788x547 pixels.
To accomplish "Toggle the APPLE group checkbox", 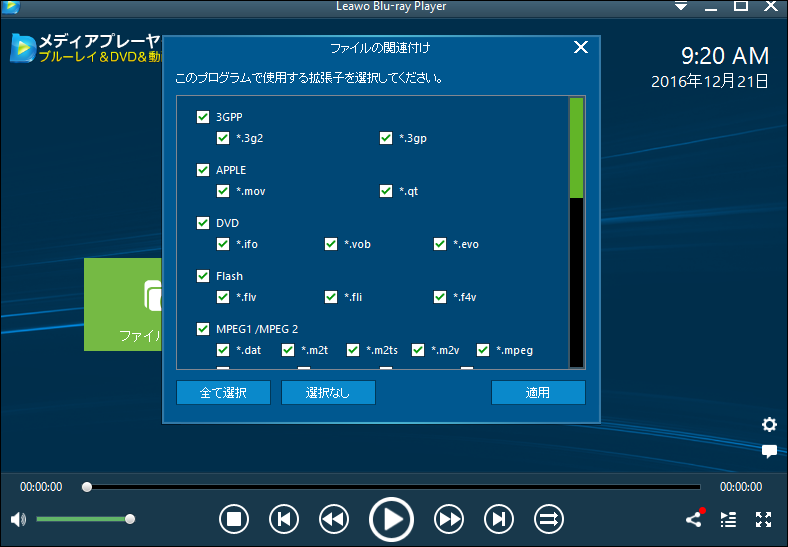I will pos(203,170).
